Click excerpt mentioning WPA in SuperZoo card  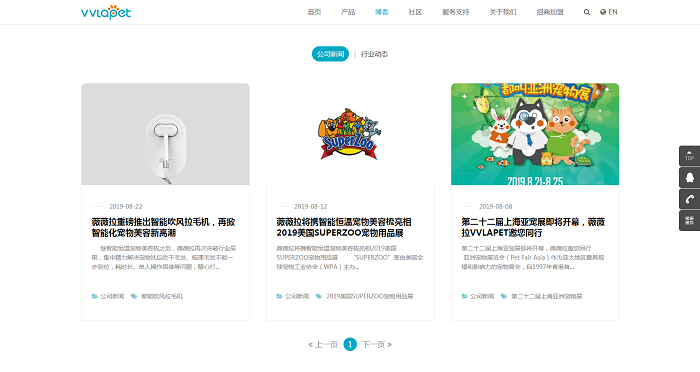tap(350, 257)
